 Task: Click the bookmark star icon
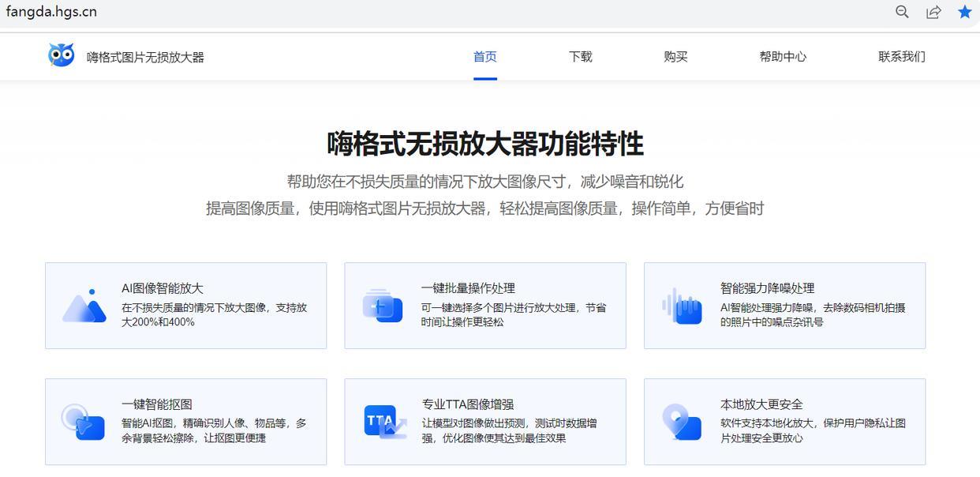(x=964, y=12)
